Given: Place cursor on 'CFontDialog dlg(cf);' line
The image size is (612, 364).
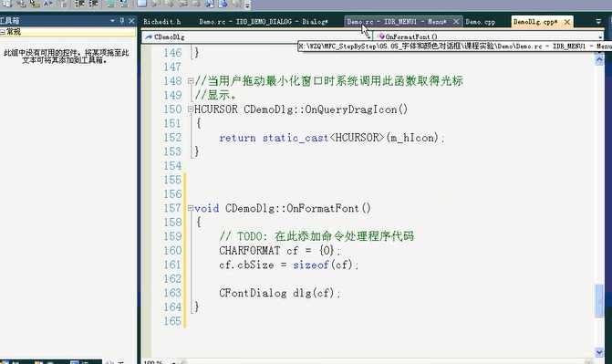Looking at the screenshot, I should pyautogui.click(x=279, y=293).
